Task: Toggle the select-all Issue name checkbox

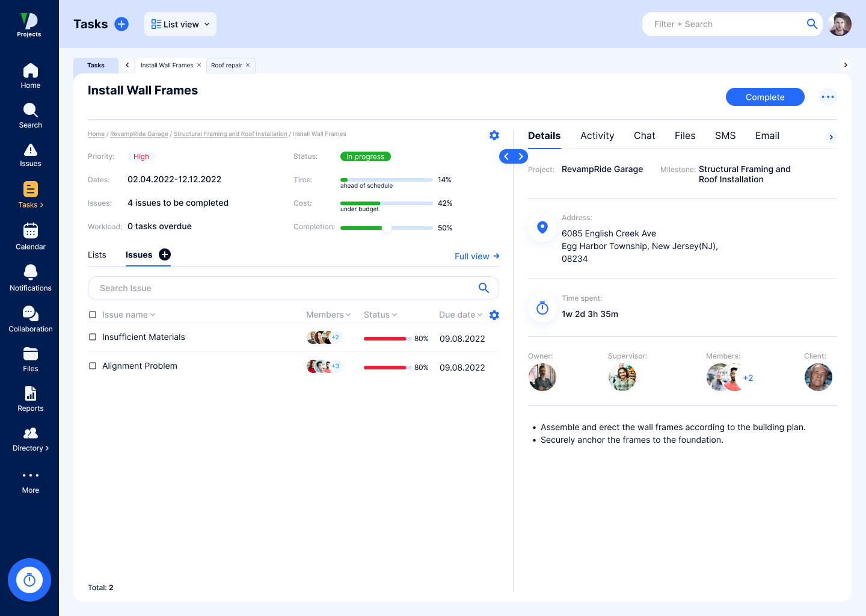Action: click(93, 315)
